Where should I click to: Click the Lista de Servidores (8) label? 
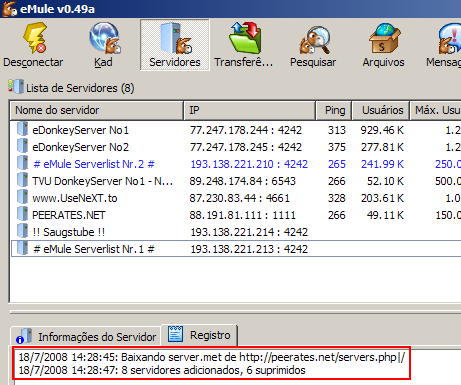pos(80,88)
